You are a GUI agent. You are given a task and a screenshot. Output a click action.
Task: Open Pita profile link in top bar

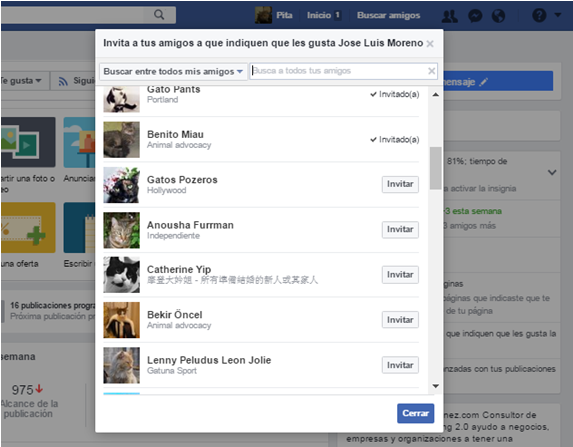coord(284,15)
